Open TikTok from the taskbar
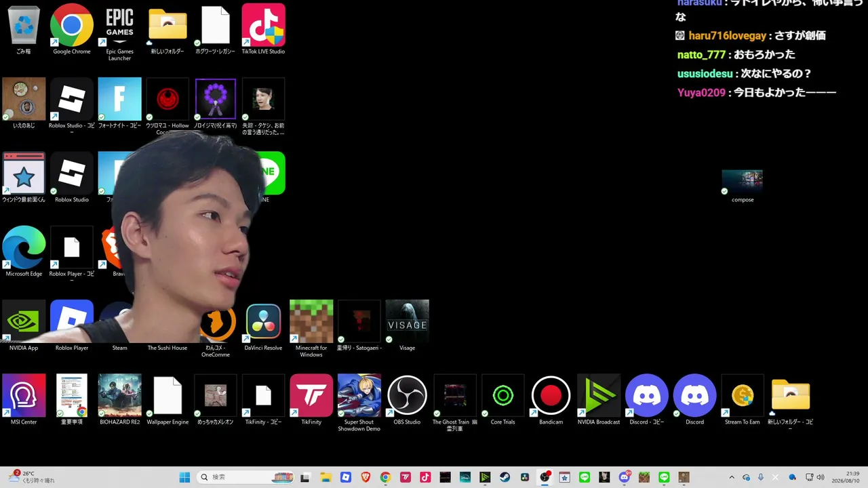 click(x=425, y=477)
